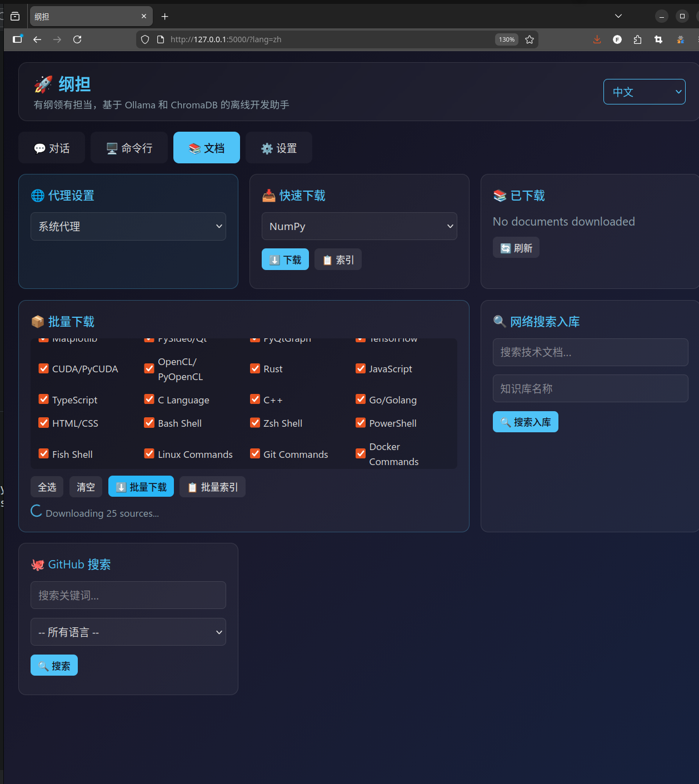The height and width of the screenshot is (784, 699).
Task: Click the download tray icon beside 快速下载
Action: pos(269,196)
